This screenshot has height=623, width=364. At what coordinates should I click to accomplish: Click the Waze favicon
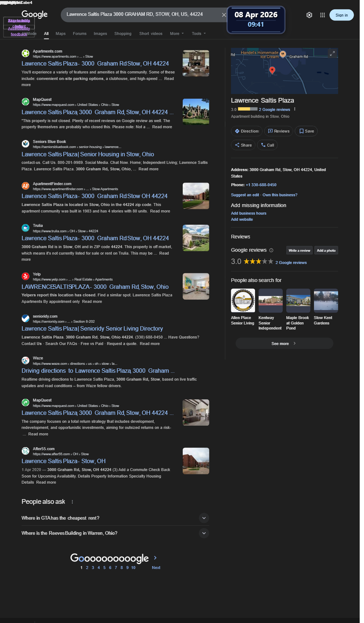pos(26,360)
